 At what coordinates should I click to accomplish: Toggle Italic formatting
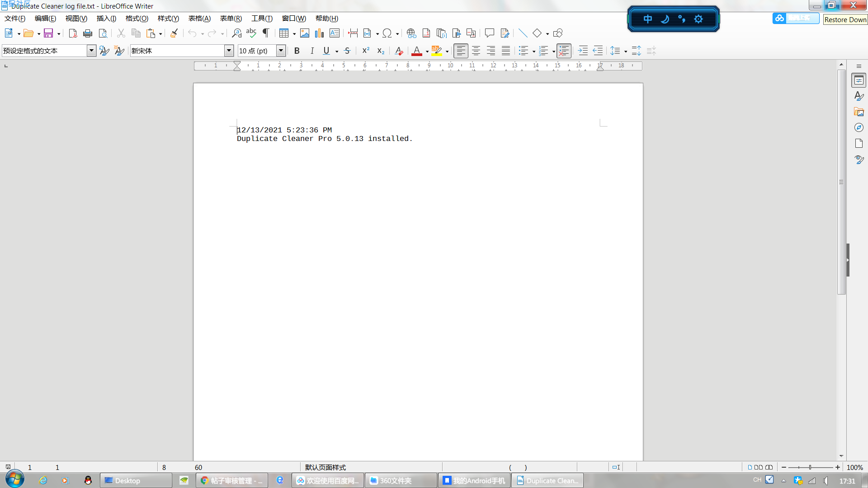(312, 51)
